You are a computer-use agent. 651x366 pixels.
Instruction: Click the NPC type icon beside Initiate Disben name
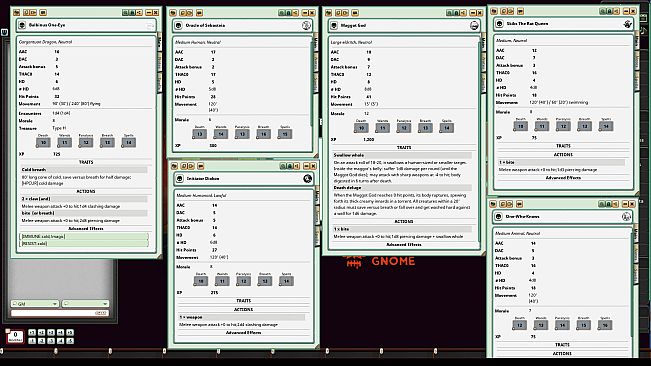[x=180, y=178]
